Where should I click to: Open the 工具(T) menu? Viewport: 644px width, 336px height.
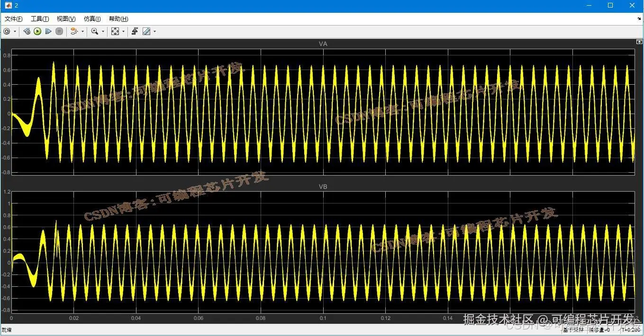tap(40, 19)
